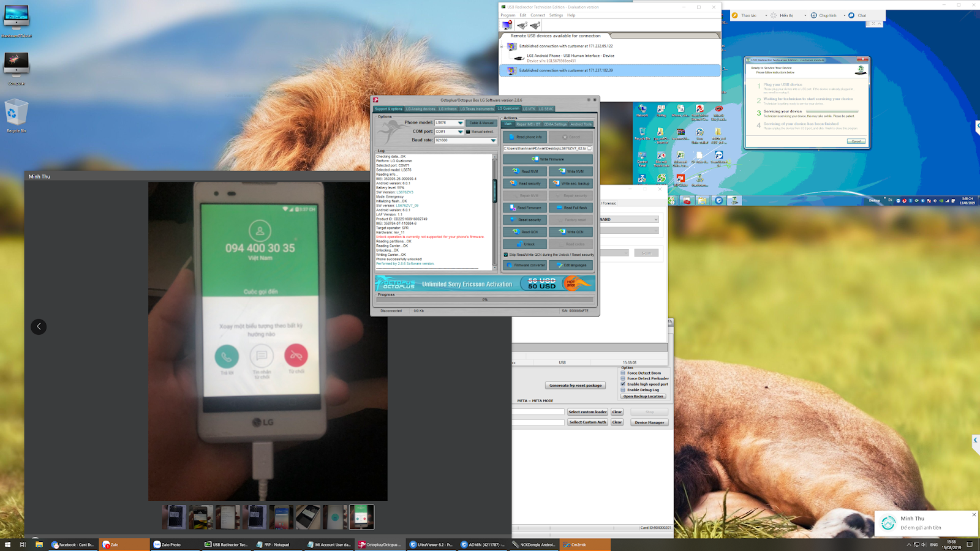980x551 pixels.
Task: Click the Octoplus log scrollbar thumb
Action: pyautogui.click(x=495, y=190)
